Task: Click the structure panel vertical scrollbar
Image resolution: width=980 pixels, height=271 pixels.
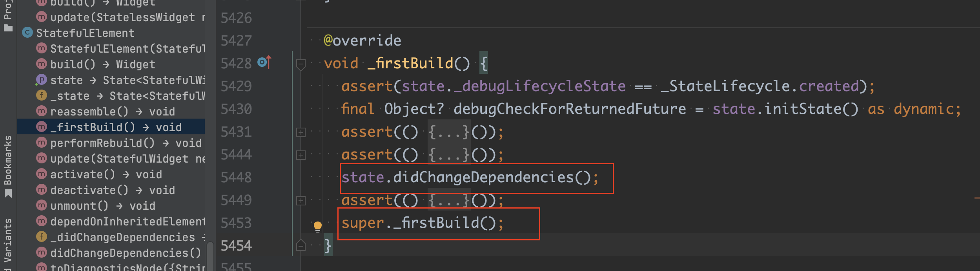Action: [210, 255]
